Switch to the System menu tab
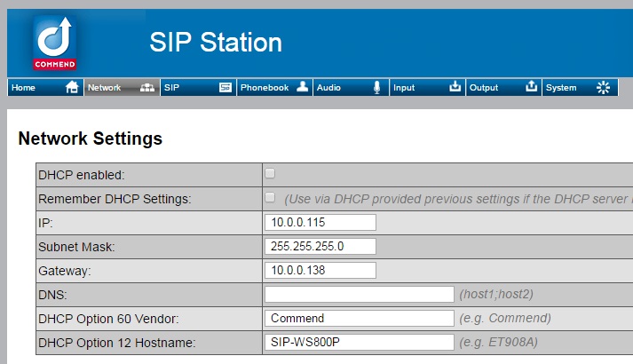 [x=561, y=88]
